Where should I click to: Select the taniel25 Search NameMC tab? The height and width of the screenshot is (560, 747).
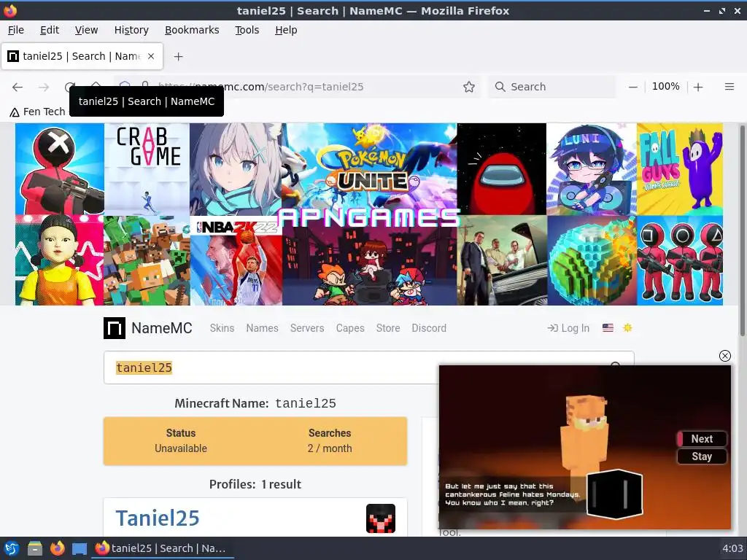[x=82, y=56]
